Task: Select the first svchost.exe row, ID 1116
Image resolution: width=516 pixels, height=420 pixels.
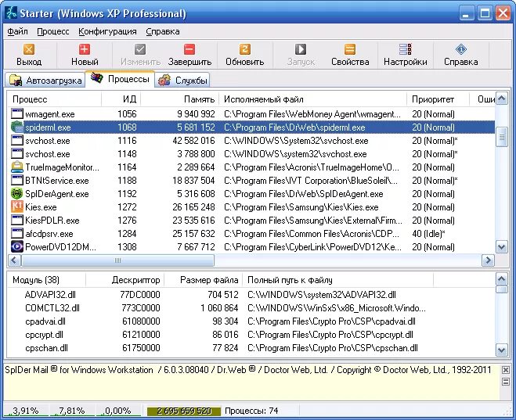Action: 251,141
